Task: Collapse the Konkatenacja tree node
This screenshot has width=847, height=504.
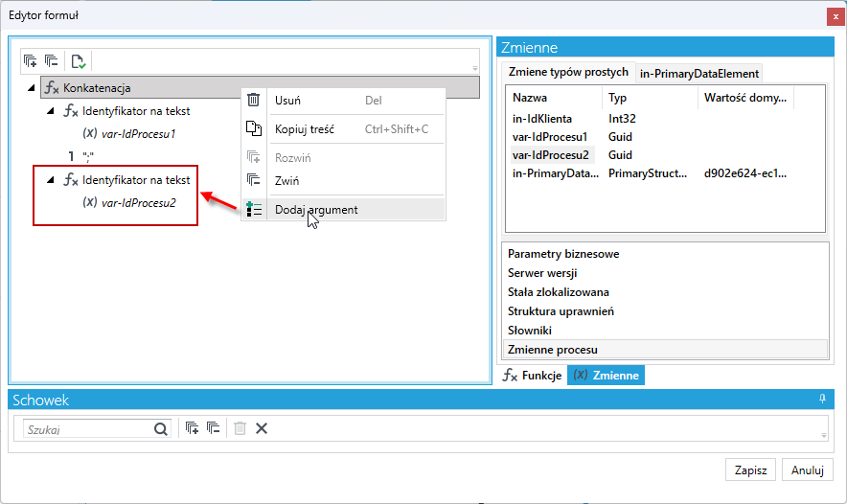Action: [x=32, y=87]
